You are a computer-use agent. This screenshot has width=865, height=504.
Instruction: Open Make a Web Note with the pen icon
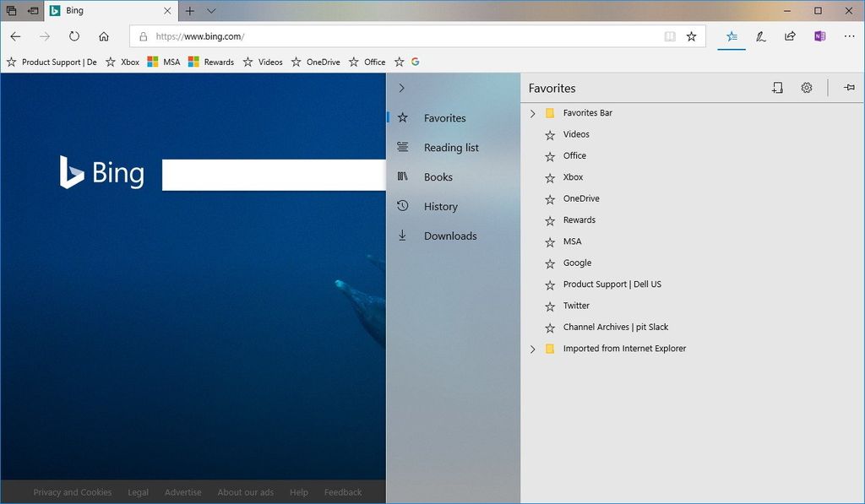coord(759,36)
